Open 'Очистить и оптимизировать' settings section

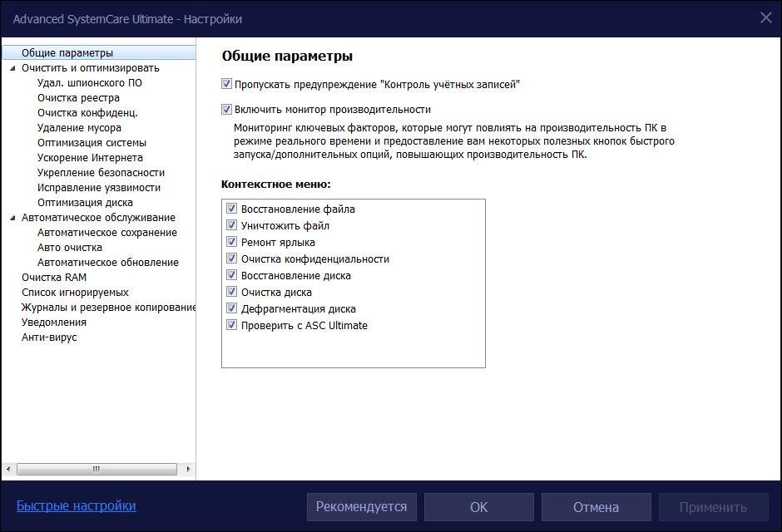click(91, 67)
